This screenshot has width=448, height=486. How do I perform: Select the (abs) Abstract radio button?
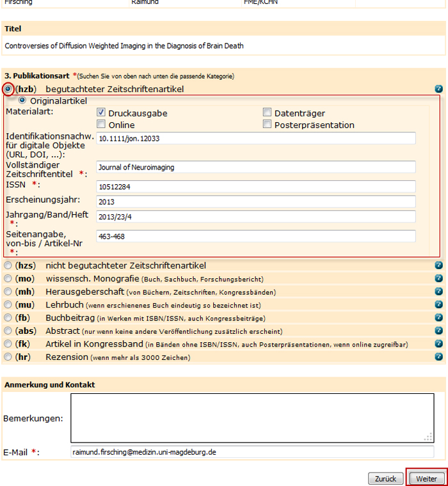click(x=8, y=331)
